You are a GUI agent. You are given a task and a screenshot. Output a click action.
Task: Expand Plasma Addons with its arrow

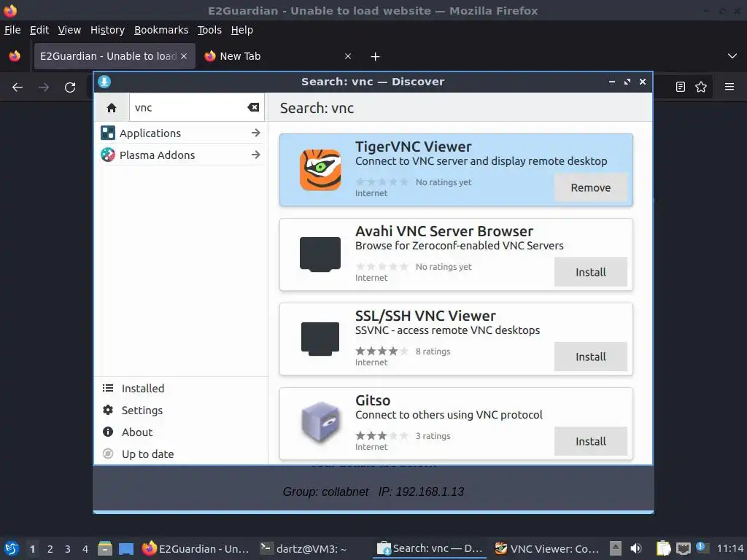(256, 155)
